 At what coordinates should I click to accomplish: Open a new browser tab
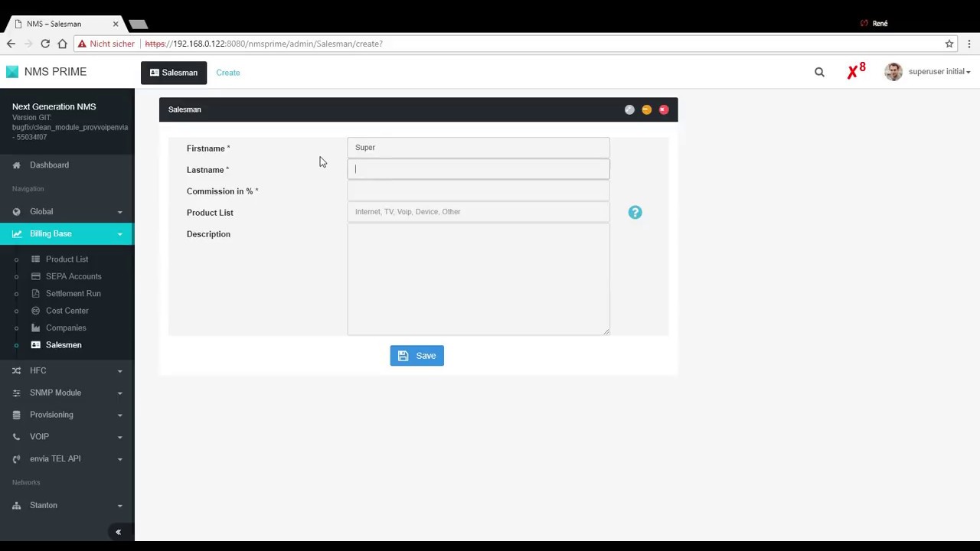point(138,24)
